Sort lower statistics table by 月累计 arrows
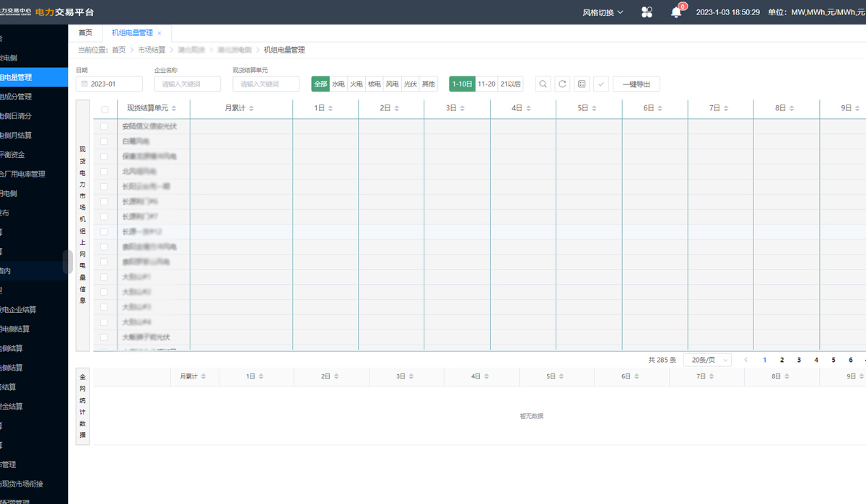This screenshot has height=504, width=866. 204,376
